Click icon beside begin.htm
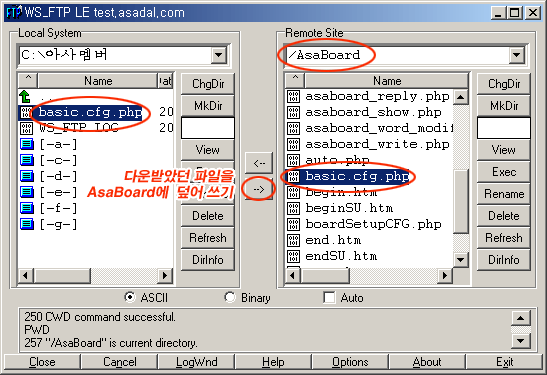The width and height of the screenshot is (547, 375). [293, 192]
